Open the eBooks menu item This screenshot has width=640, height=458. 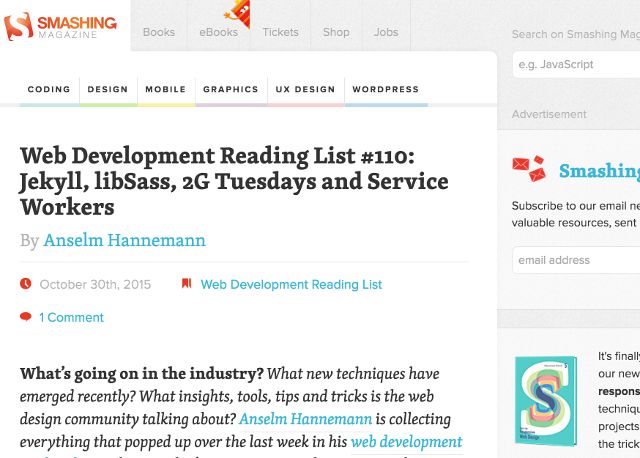(218, 32)
